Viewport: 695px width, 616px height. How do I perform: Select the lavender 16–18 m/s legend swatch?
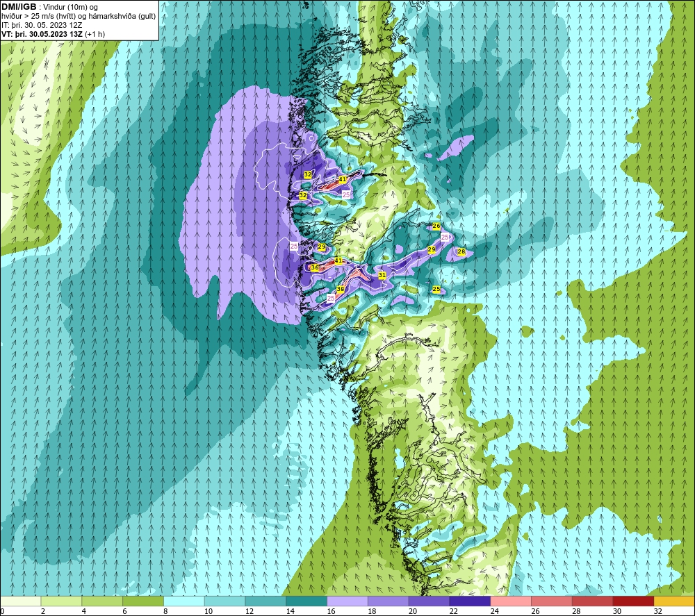[x=347, y=601]
